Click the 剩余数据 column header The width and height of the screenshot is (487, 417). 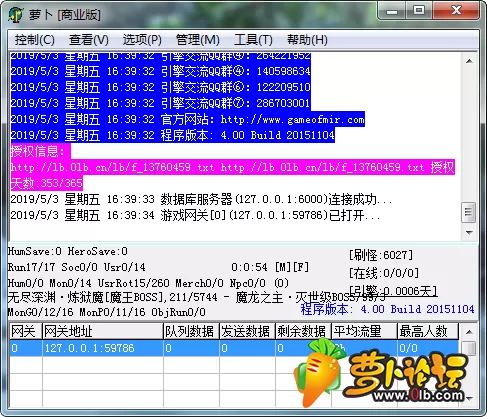303,332
